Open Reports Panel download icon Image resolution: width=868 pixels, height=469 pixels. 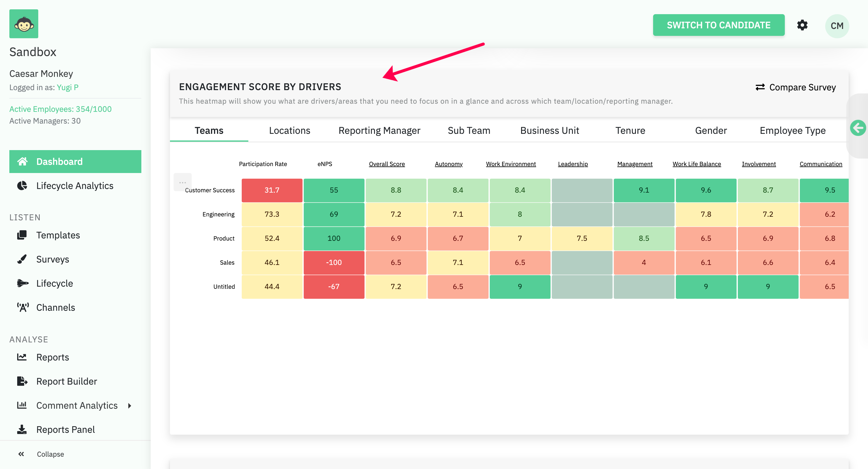tap(22, 429)
